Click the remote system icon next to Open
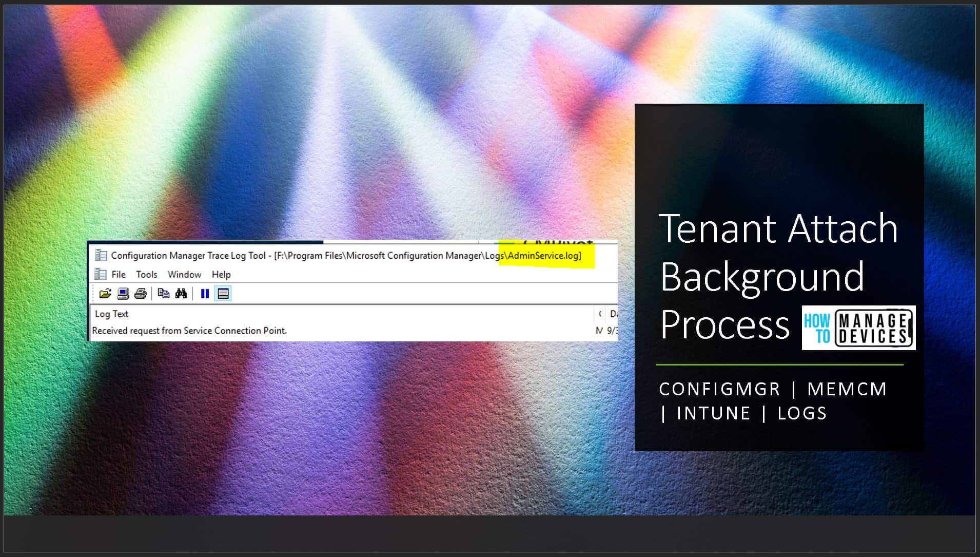 [x=123, y=294]
